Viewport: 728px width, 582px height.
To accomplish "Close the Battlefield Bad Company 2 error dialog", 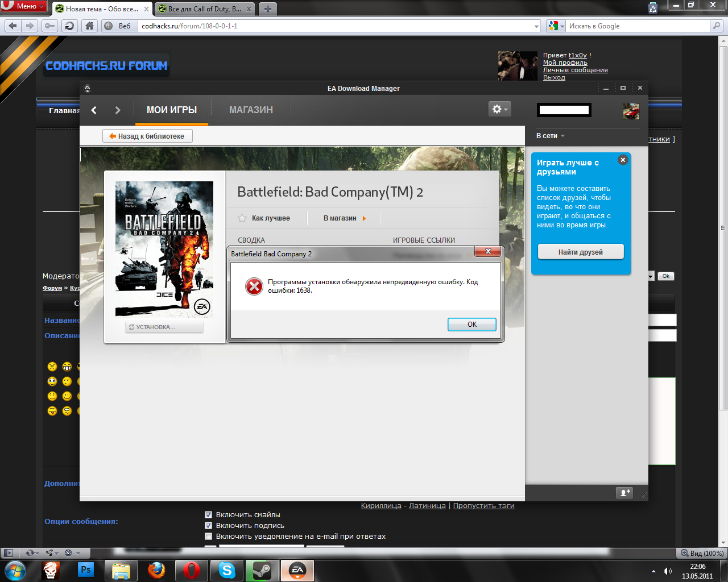I will coord(487,251).
